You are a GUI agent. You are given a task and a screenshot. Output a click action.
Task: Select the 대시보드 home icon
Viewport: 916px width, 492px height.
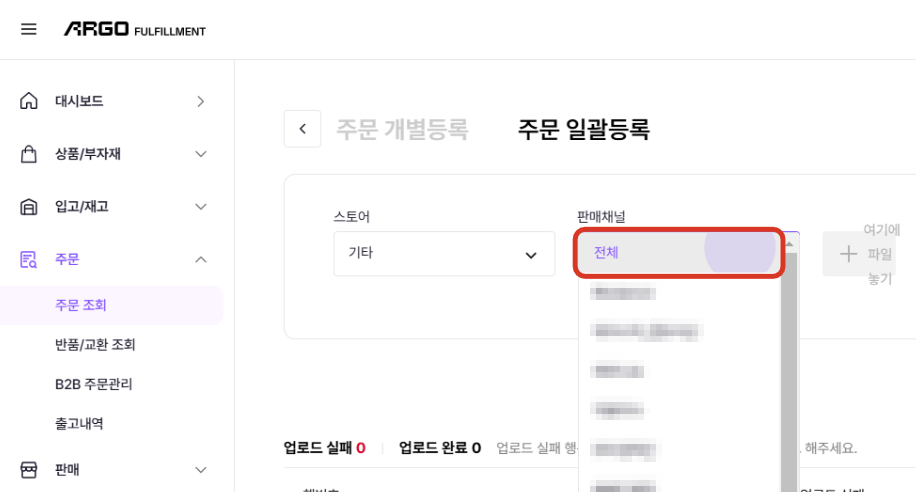(29, 101)
